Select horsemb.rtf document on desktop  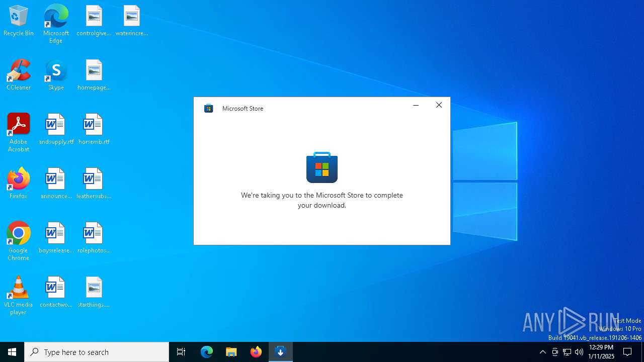(94, 130)
